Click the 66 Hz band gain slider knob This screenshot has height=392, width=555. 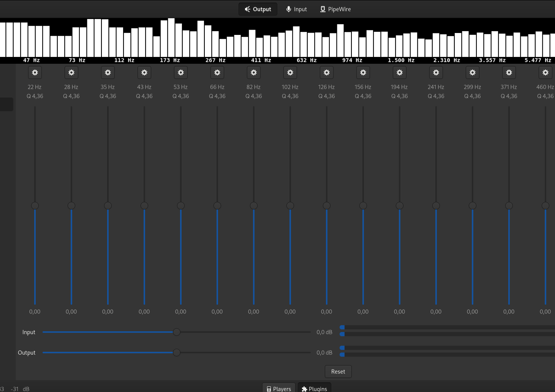coord(217,206)
